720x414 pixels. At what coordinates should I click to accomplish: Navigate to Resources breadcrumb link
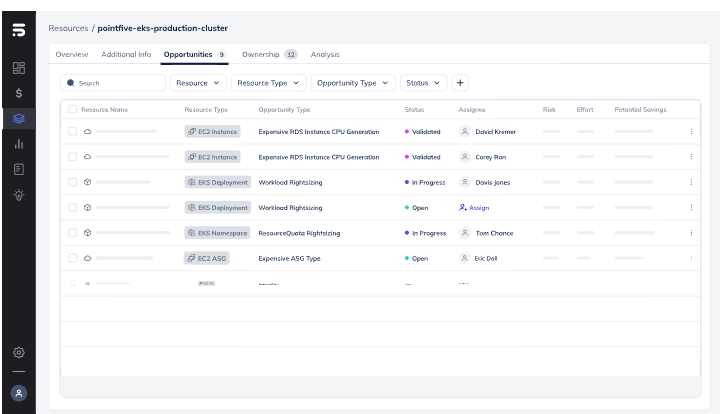(68, 27)
